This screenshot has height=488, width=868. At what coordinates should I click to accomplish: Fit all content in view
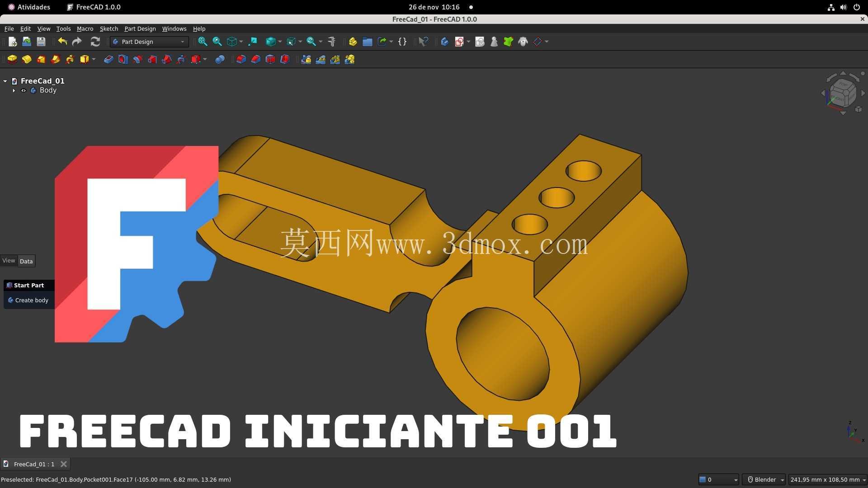pyautogui.click(x=203, y=42)
